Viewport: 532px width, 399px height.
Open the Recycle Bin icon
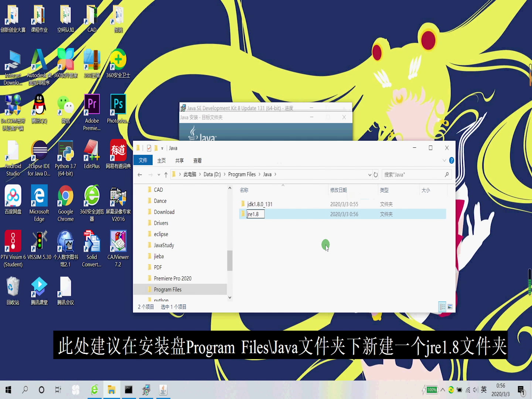click(13, 291)
